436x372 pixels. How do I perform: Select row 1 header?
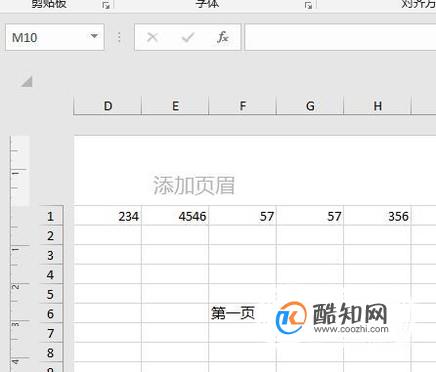pyautogui.click(x=51, y=216)
